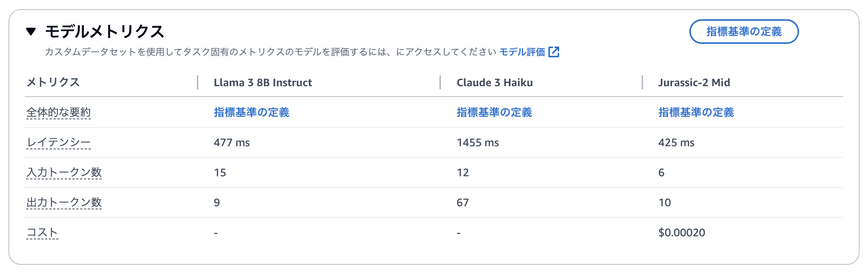Click the 出力トークン数 metric label
868x274 pixels.
pos(64,202)
